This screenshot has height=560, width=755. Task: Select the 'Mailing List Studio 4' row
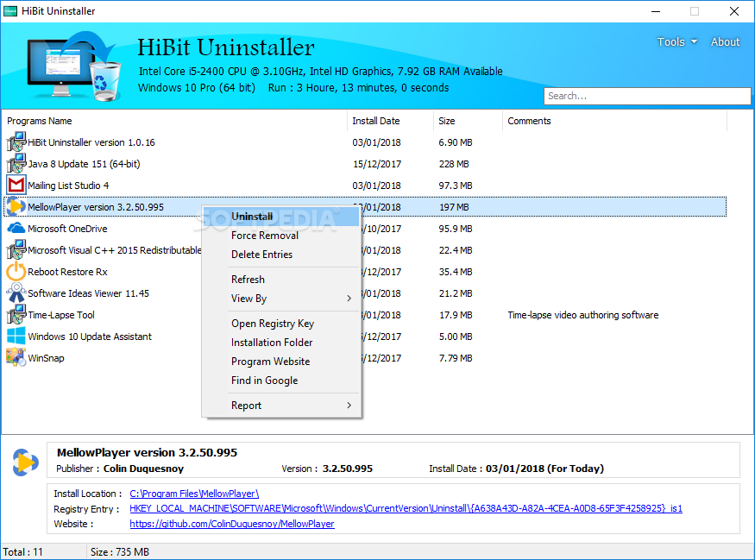365,186
